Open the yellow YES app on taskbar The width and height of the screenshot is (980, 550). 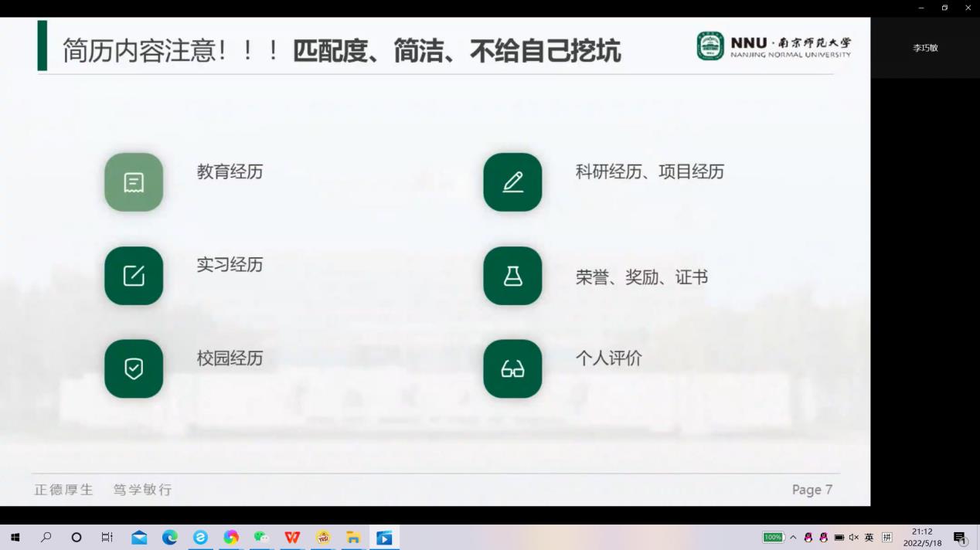click(323, 538)
